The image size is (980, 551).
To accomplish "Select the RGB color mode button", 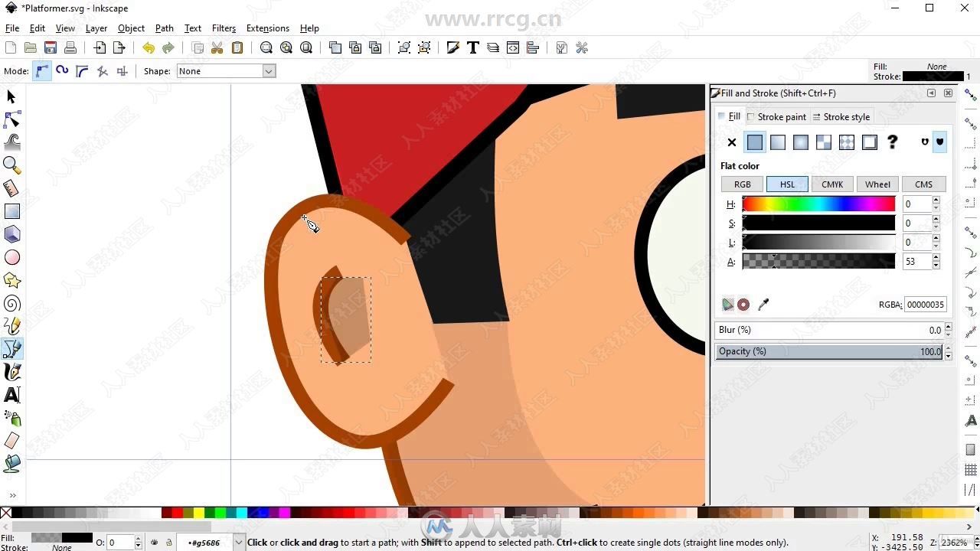I will click(743, 184).
